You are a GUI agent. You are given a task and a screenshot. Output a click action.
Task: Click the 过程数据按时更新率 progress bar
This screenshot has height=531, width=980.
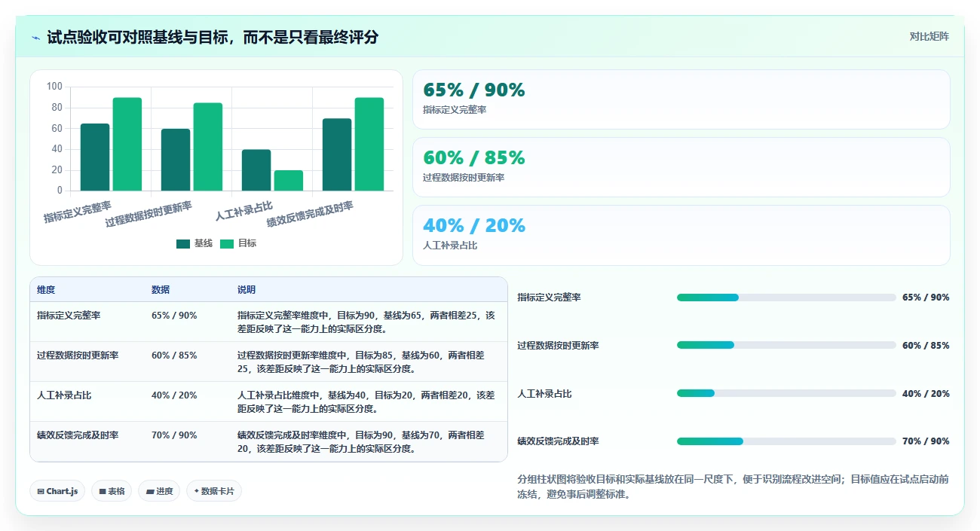pyautogui.click(x=786, y=345)
